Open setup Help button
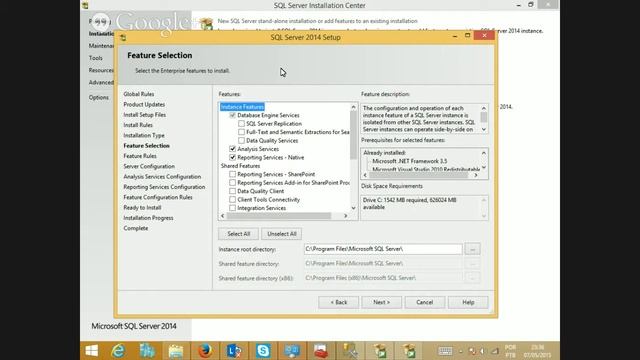640x360 pixels. coord(468,302)
